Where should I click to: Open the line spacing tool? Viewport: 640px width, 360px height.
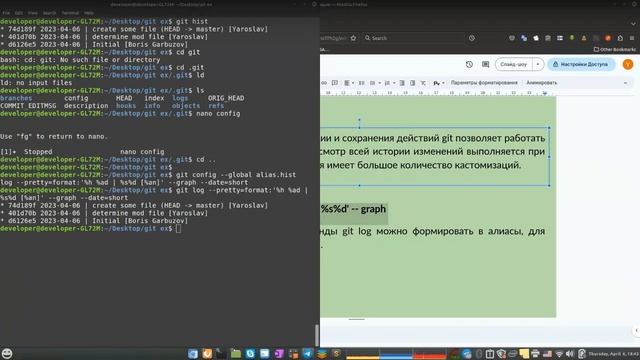(x=362, y=83)
